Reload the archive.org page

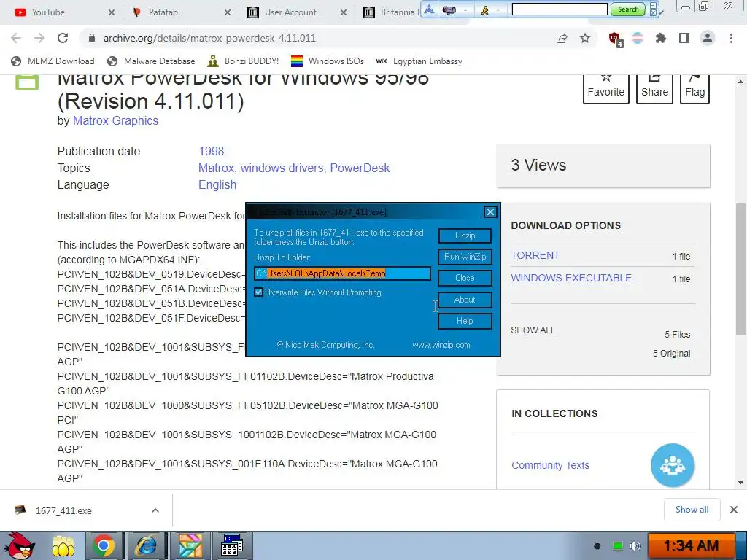pos(63,38)
